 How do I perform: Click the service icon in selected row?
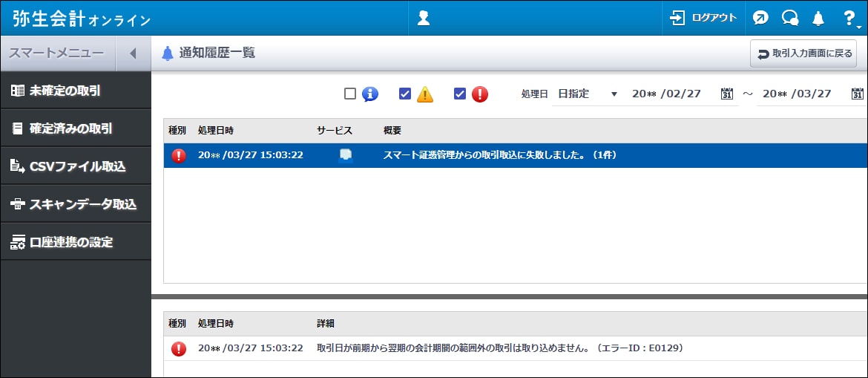tap(346, 155)
